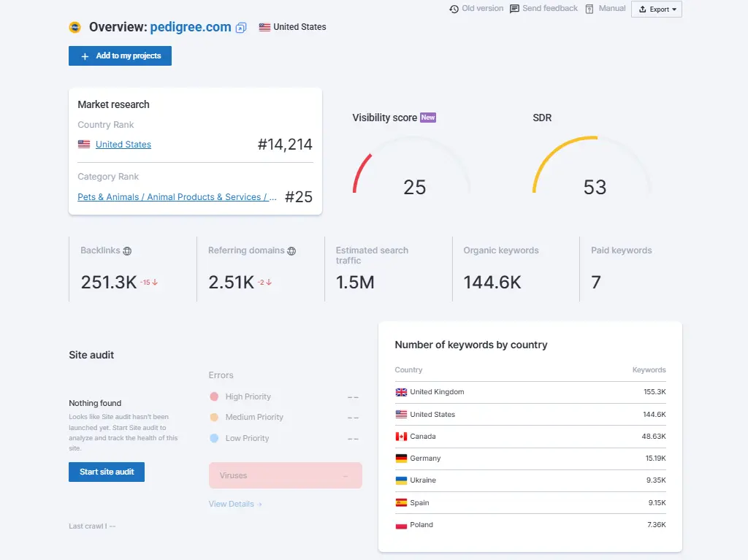Screen dimensions: 748x560
Task: Click the globe icon next to Referring domains
Action: (291, 251)
